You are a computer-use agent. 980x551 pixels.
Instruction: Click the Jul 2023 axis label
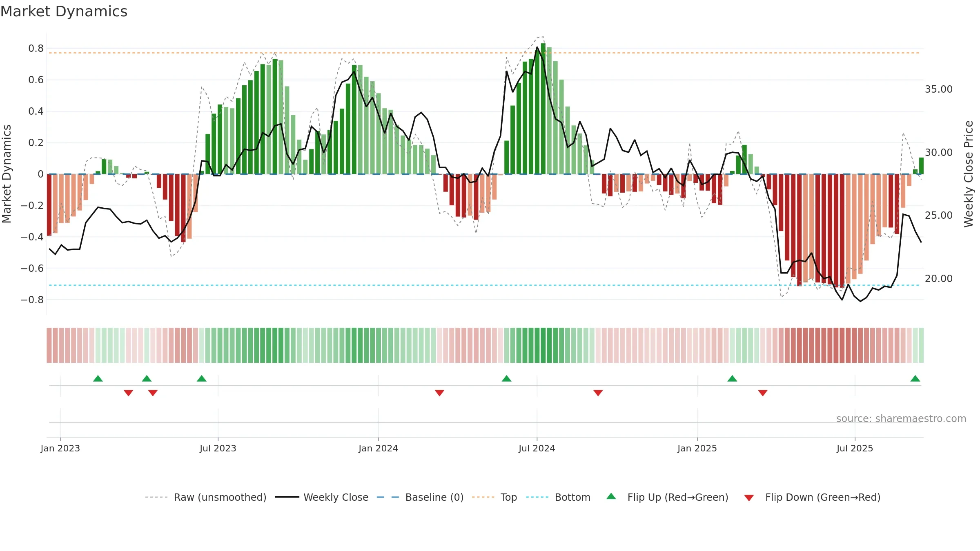pyautogui.click(x=218, y=448)
